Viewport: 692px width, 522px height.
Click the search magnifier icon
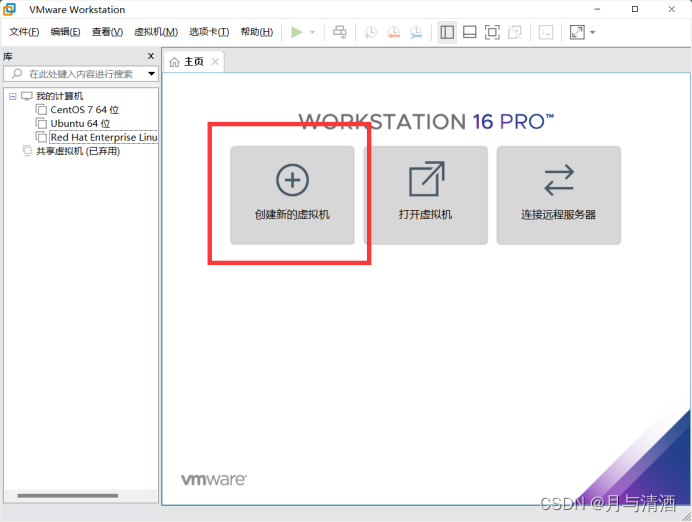coord(17,74)
